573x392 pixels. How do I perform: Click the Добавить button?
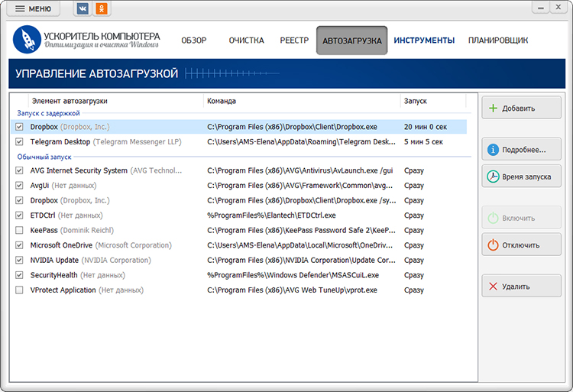click(522, 108)
